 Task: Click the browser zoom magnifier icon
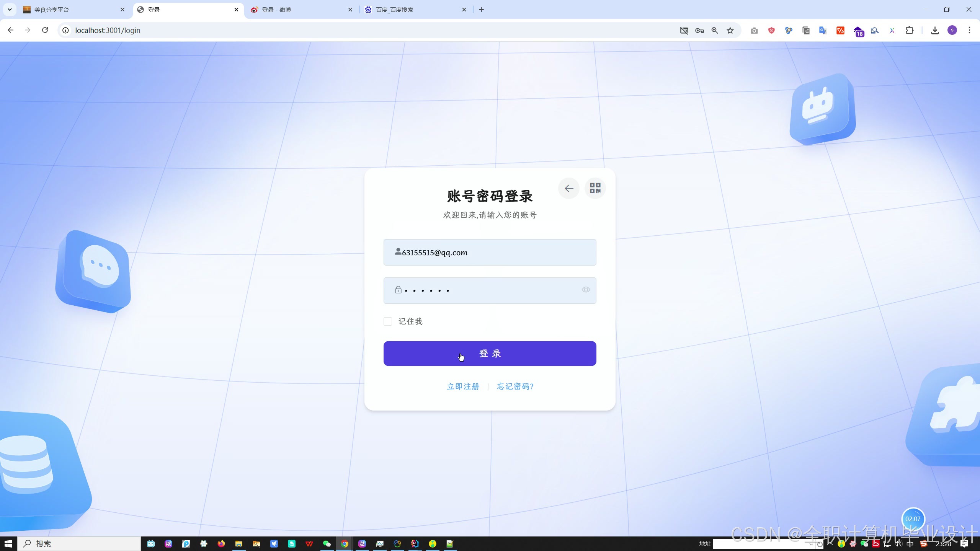(x=715, y=31)
